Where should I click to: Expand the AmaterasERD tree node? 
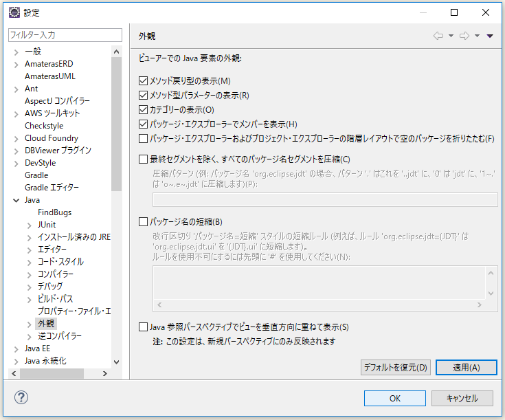[x=16, y=65]
